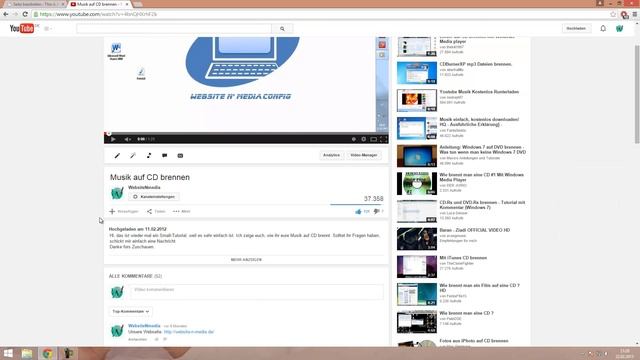Toggle theater mode in player

(373, 139)
